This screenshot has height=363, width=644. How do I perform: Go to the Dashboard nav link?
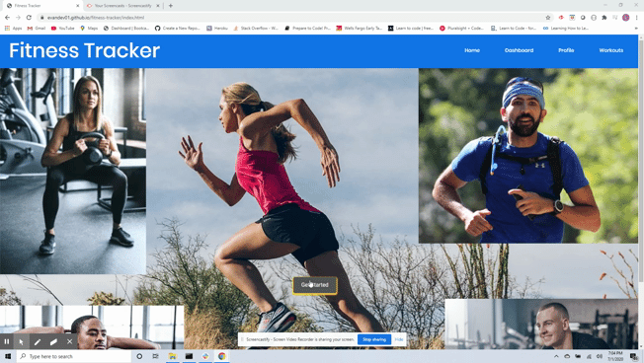click(x=519, y=50)
